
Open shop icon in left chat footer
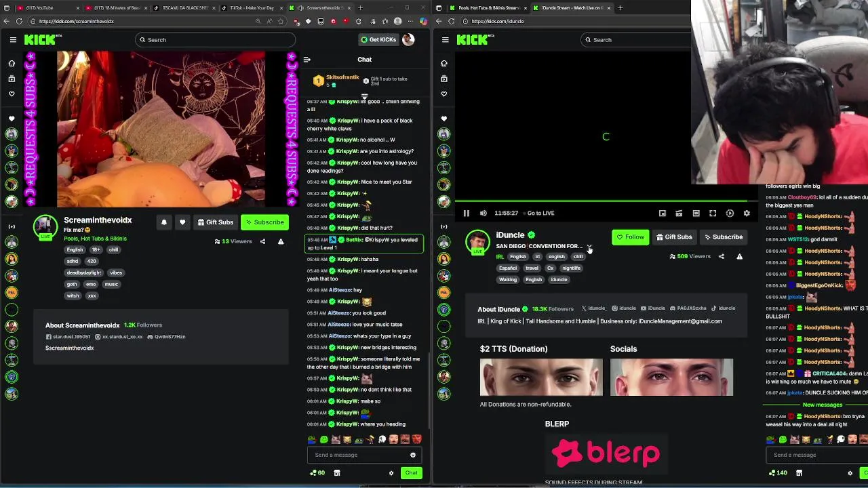point(337,473)
